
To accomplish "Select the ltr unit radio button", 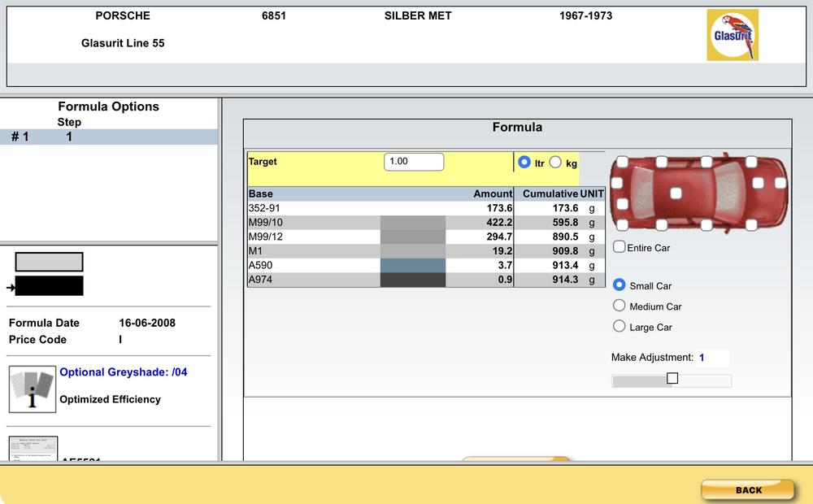I will (524, 163).
